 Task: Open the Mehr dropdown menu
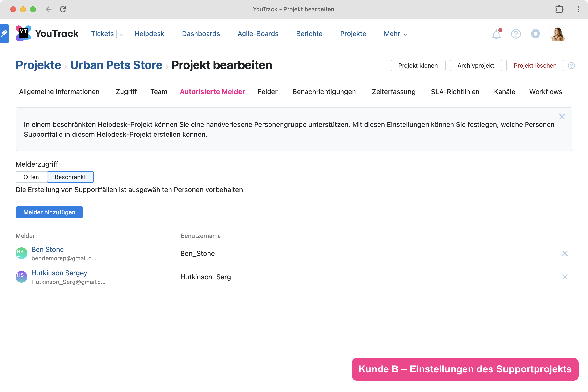click(x=395, y=34)
